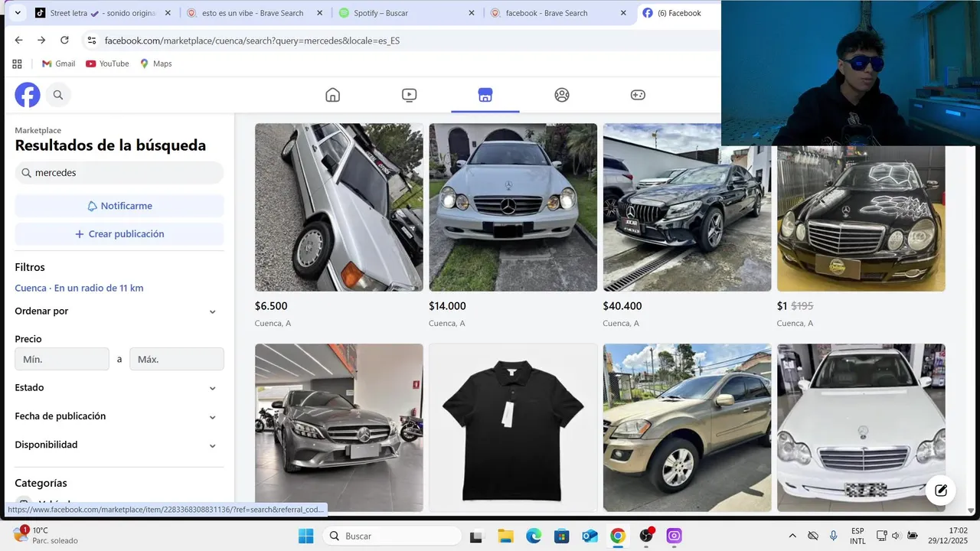Click the taskbar Buscar search box
Image resolution: width=980 pixels, height=551 pixels.
coord(390,536)
